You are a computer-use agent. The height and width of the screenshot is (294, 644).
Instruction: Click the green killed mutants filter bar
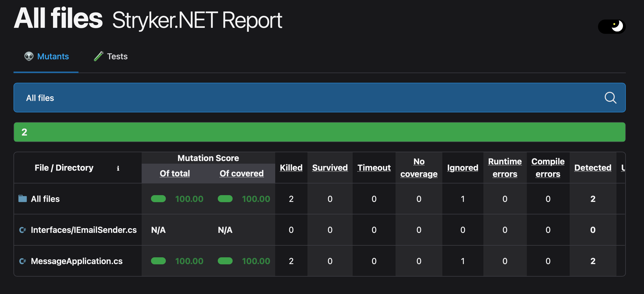pyautogui.click(x=319, y=132)
